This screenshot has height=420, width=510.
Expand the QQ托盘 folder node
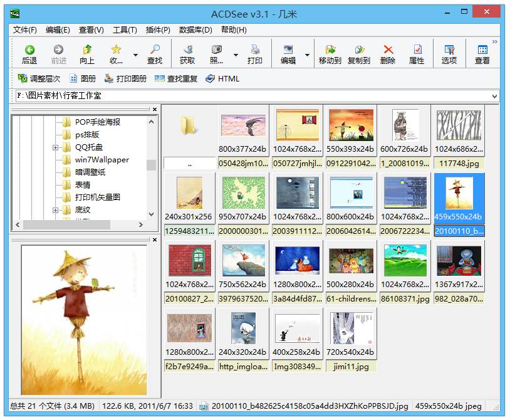[55, 148]
